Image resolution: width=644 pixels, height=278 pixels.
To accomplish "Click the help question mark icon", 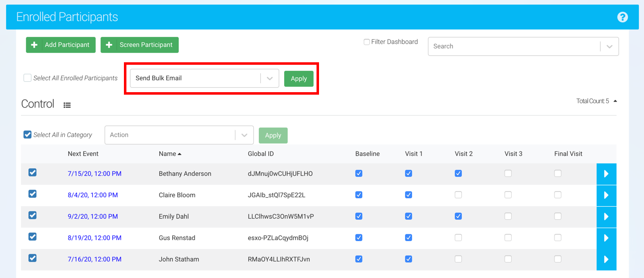I will pos(622,17).
